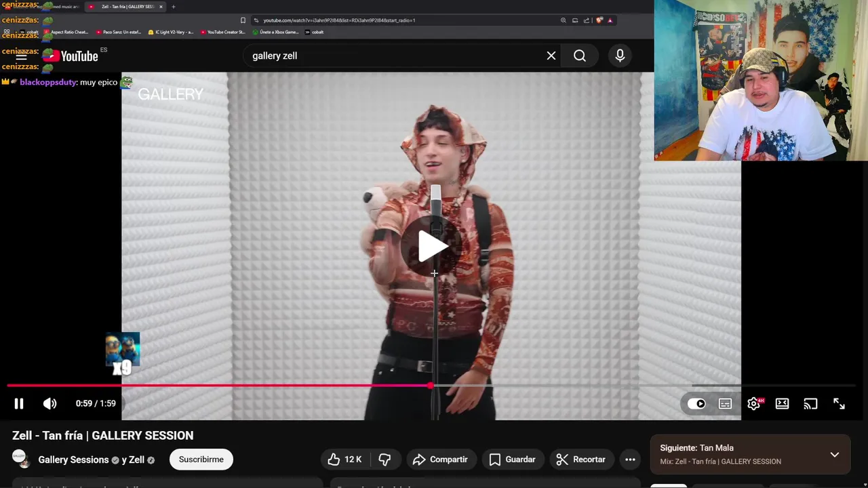Viewport: 868px width, 488px height.
Task: Save the video with Guardar button
Action: (513, 460)
